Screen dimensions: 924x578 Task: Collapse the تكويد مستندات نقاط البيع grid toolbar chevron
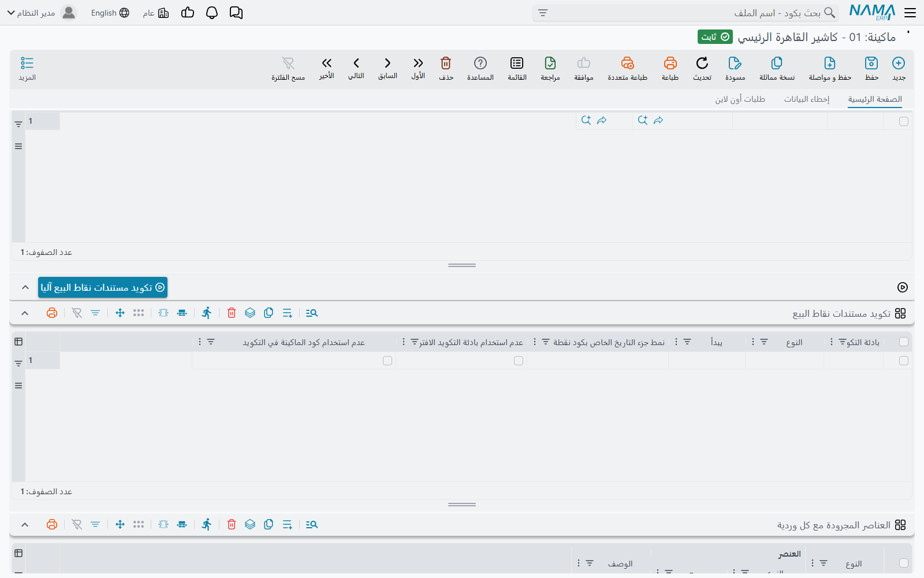pyautogui.click(x=25, y=313)
